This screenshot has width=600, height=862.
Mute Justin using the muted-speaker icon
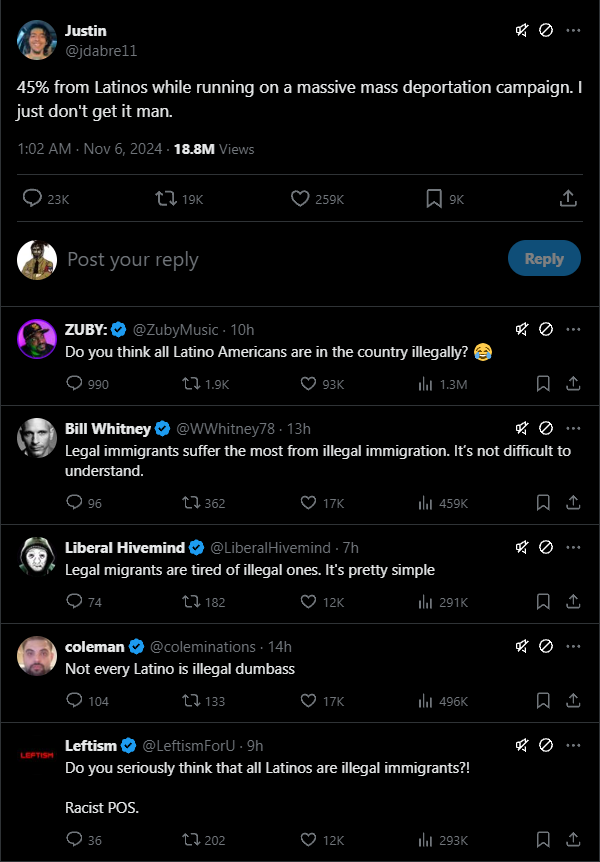[x=522, y=30]
